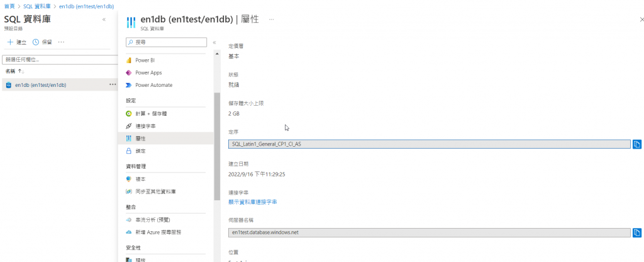
Task: Click the 基本 pricing tier value
Action: tap(234, 56)
